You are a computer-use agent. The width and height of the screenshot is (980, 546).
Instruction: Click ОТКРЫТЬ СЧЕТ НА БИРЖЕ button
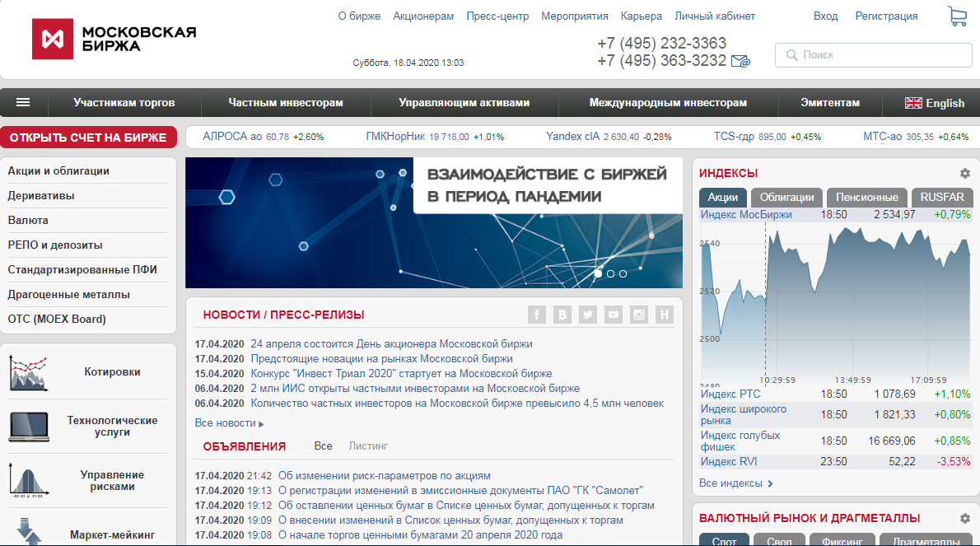(88, 138)
